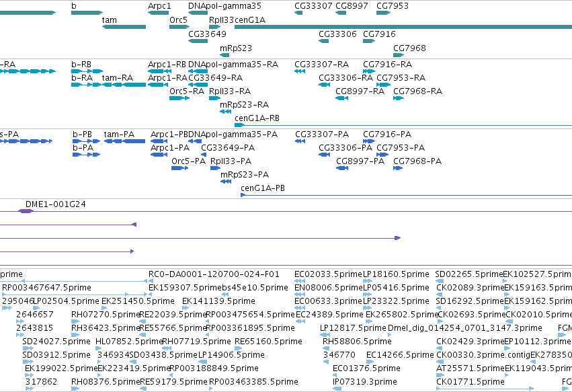Image resolution: width=572 pixels, height=392 pixels.
Task: Select the mRpS23-PA protein feature
Action: [x=226, y=182]
